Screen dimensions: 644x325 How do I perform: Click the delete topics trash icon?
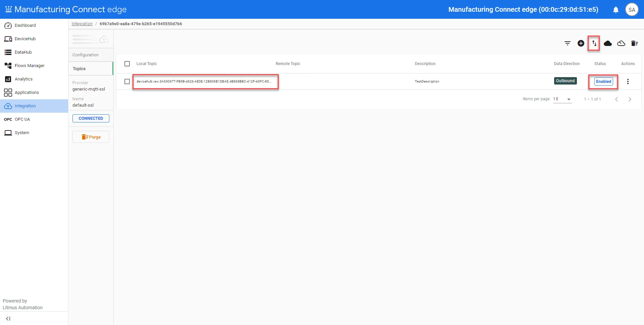635,43
